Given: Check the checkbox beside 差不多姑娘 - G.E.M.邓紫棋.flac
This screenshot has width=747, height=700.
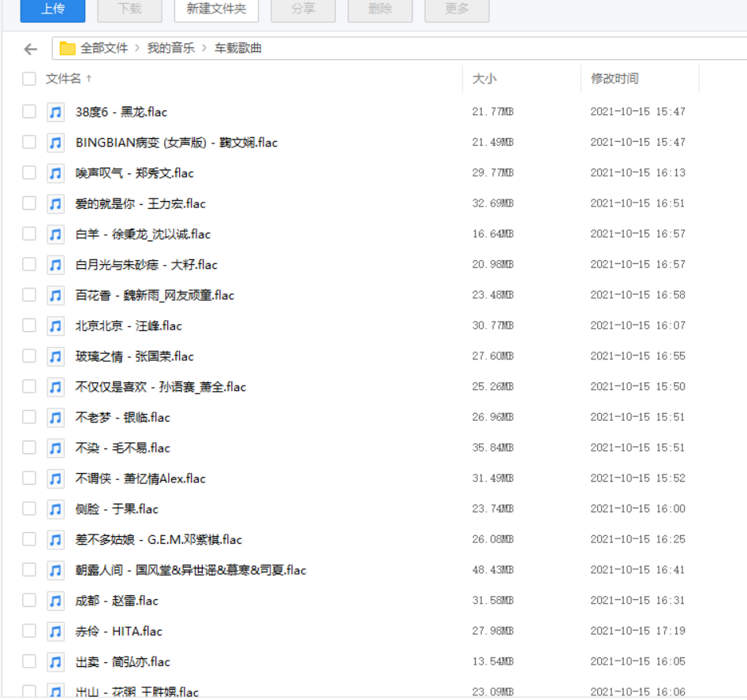Looking at the screenshot, I should coord(29,539).
